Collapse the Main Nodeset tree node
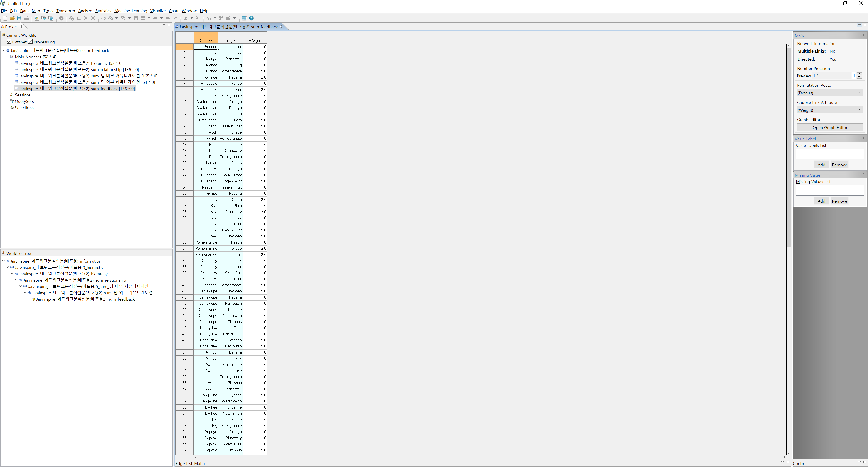This screenshot has width=868, height=467. pos(7,57)
